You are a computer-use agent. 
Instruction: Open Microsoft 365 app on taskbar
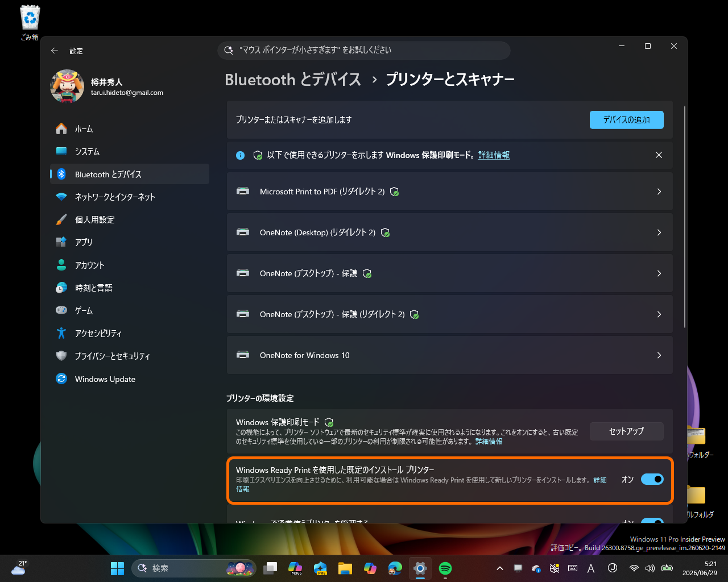click(295, 568)
